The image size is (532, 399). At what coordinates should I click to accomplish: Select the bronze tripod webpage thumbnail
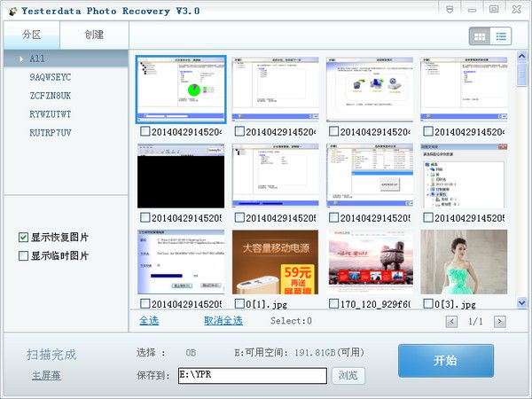pyautogui.click(x=370, y=262)
